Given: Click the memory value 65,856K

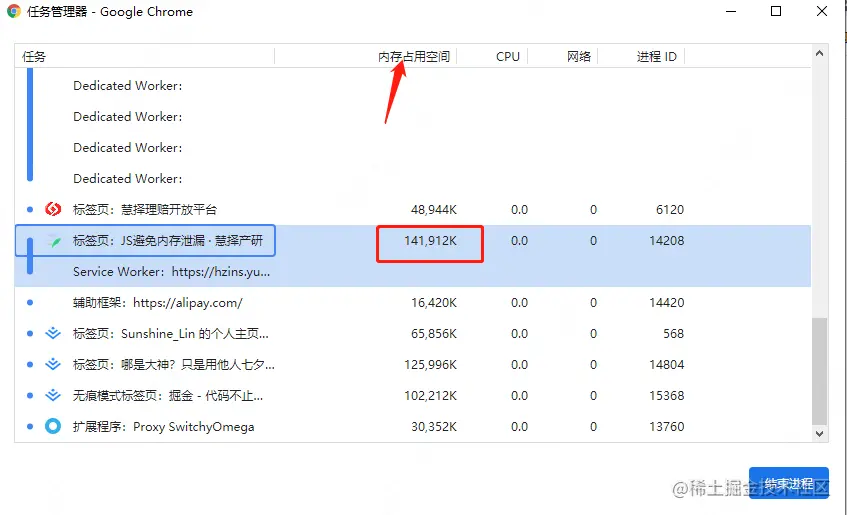Looking at the screenshot, I should click(x=434, y=333).
